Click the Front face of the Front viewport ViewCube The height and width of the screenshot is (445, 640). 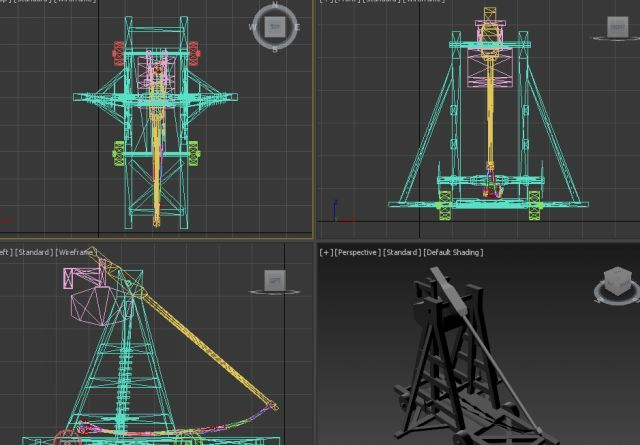tap(617, 27)
